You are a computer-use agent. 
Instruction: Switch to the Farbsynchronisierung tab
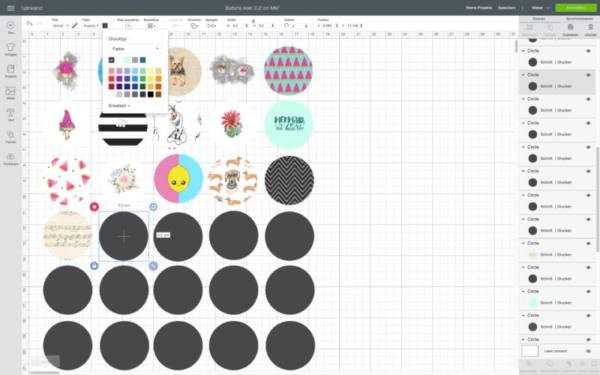point(579,18)
